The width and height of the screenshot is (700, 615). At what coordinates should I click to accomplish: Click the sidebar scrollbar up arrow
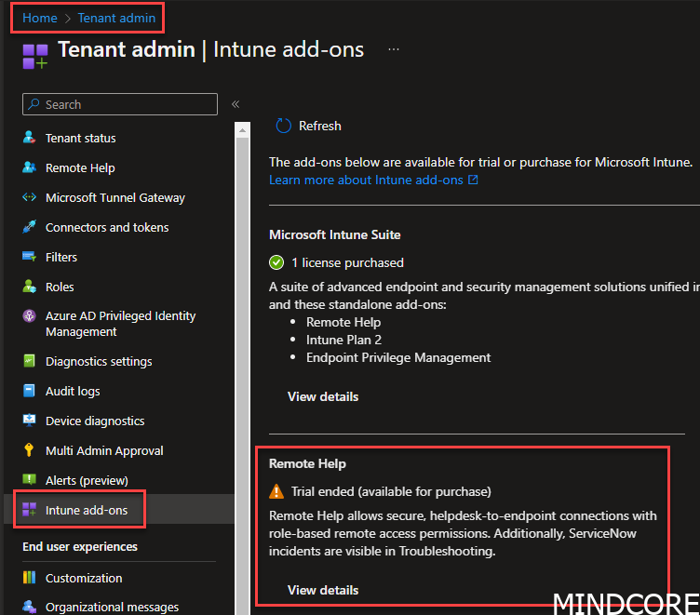click(242, 130)
